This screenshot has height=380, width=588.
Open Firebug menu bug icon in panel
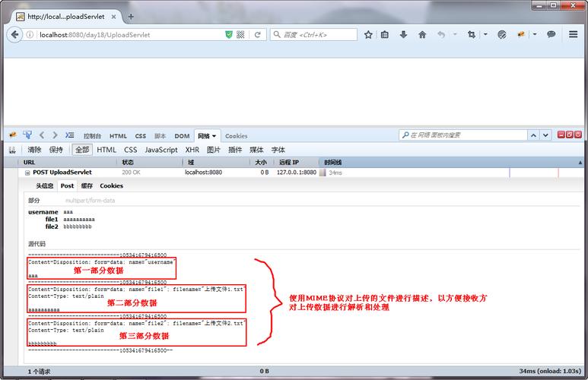pyautogui.click(x=13, y=135)
